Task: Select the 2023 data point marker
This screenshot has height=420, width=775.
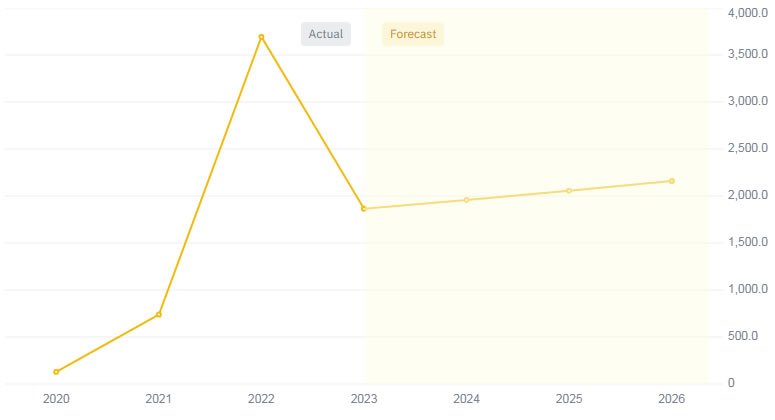Action: pyautogui.click(x=364, y=209)
